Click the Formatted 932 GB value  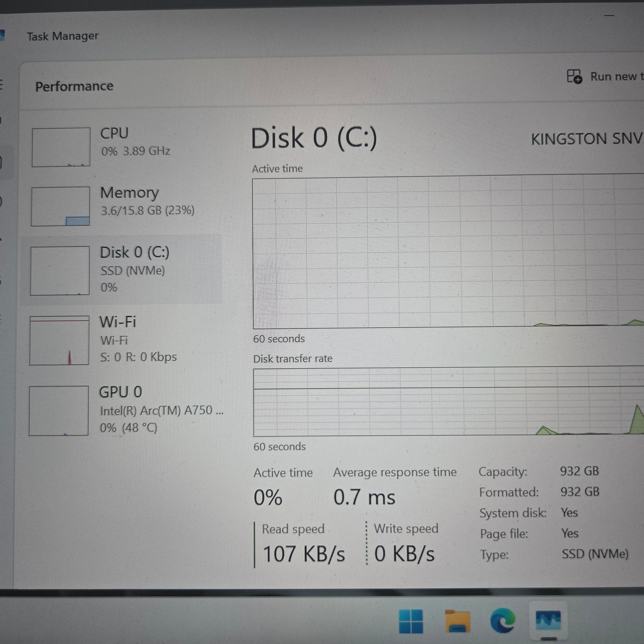pyautogui.click(x=580, y=492)
